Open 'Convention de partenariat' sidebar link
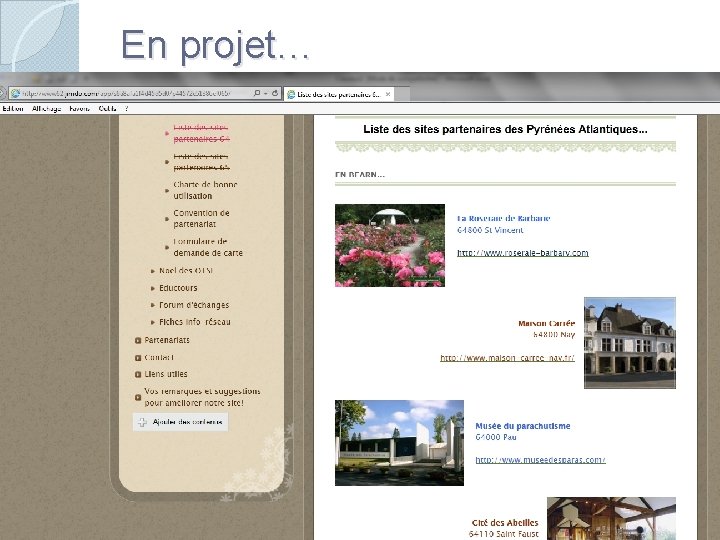 (x=201, y=219)
